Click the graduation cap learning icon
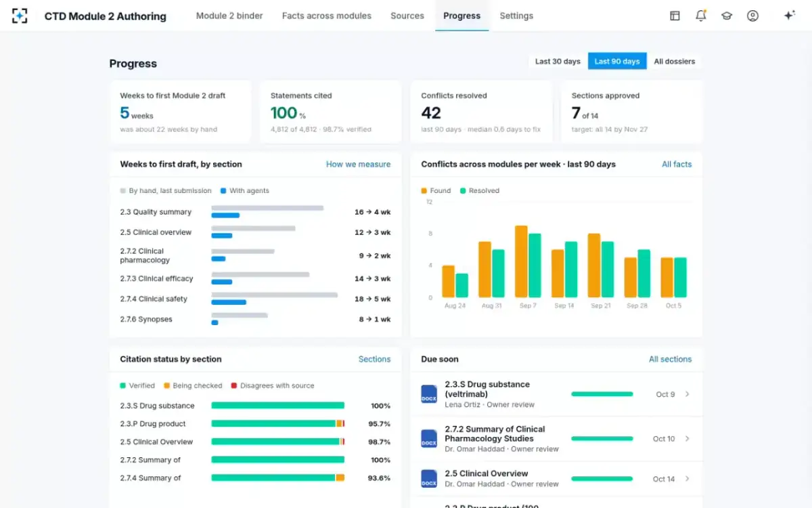Viewport: 812px width, 508px height. [727, 16]
